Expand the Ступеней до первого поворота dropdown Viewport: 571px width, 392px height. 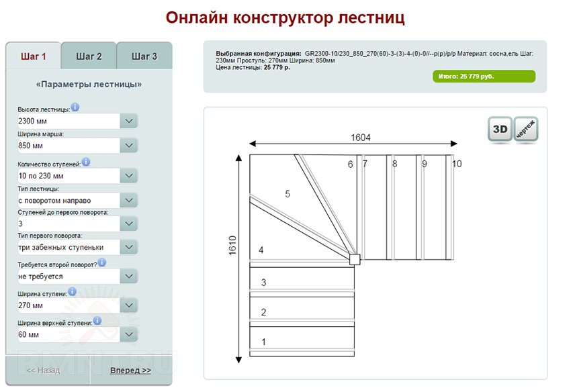click(x=129, y=224)
